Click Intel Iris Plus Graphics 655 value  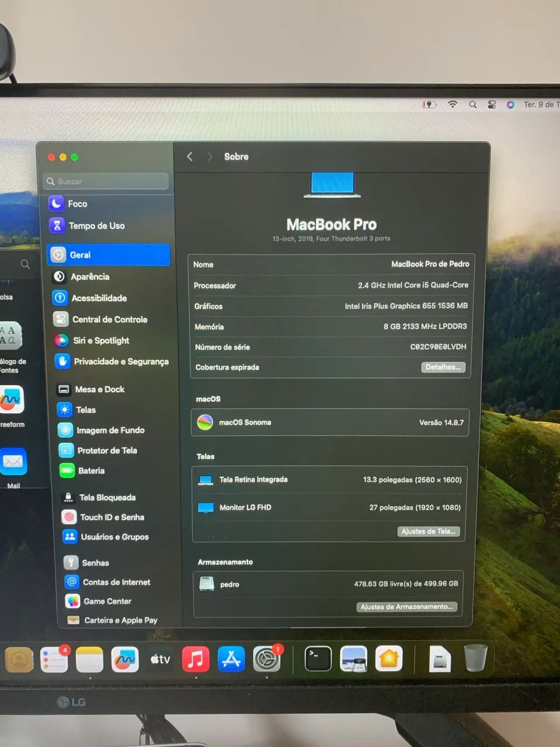[x=406, y=306]
